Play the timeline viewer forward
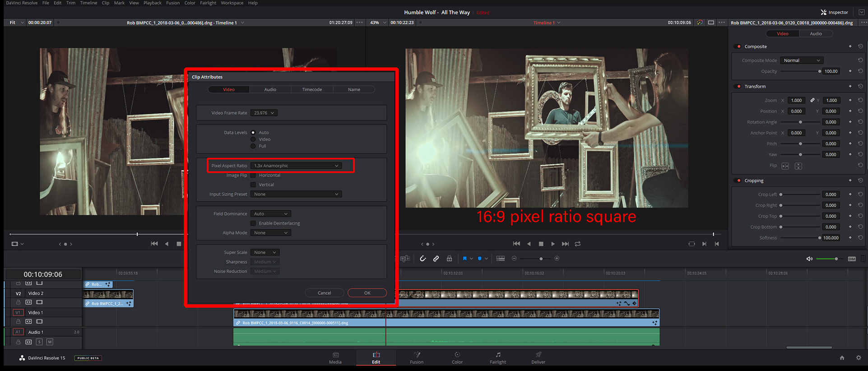The height and width of the screenshot is (371, 868). click(553, 244)
